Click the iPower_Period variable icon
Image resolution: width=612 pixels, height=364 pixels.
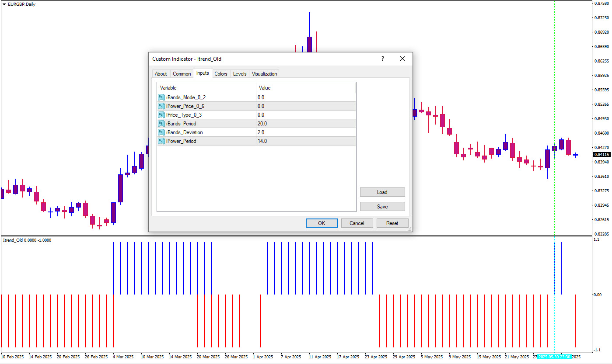tap(161, 141)
